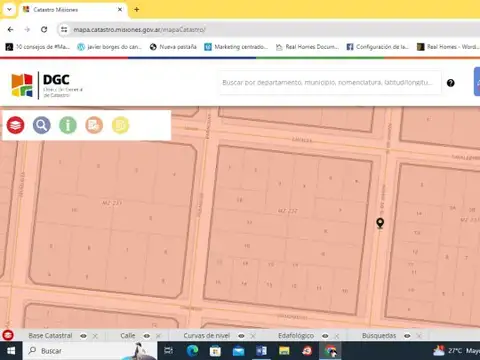Image resolution: width=480 pixels, height=360 pixels.
Task: Click the red layers icon in bottom bar
Action: coord(8,335)
